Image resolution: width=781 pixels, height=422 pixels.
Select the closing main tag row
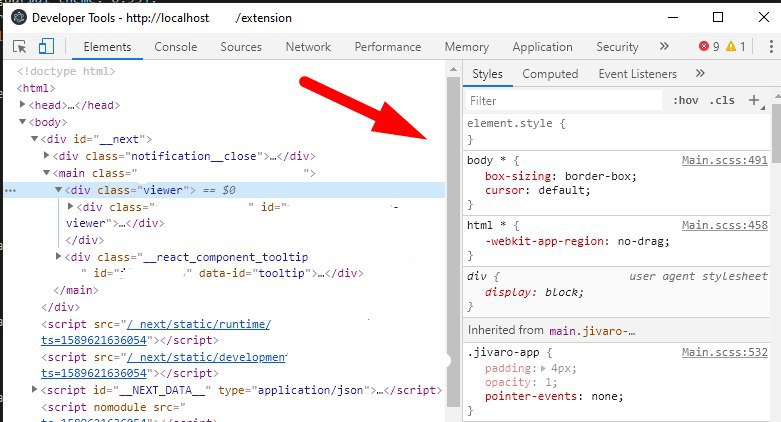click(x=76, y=290)
